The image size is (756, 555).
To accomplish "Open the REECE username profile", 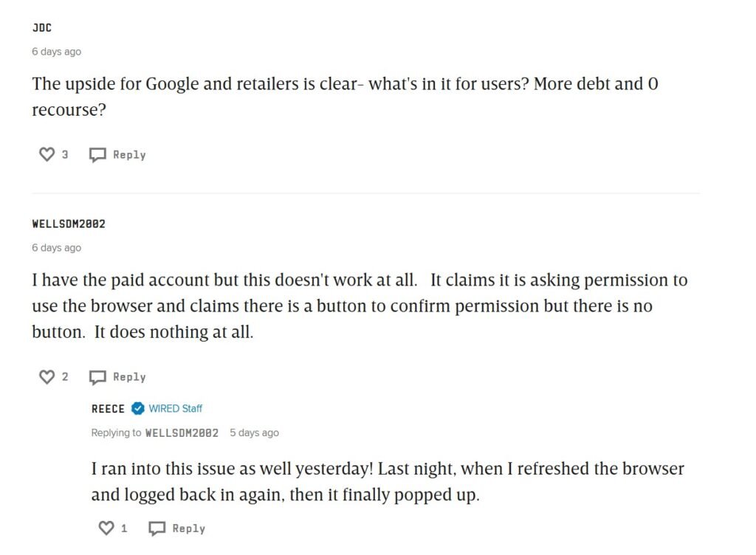I will click(108, 408).
